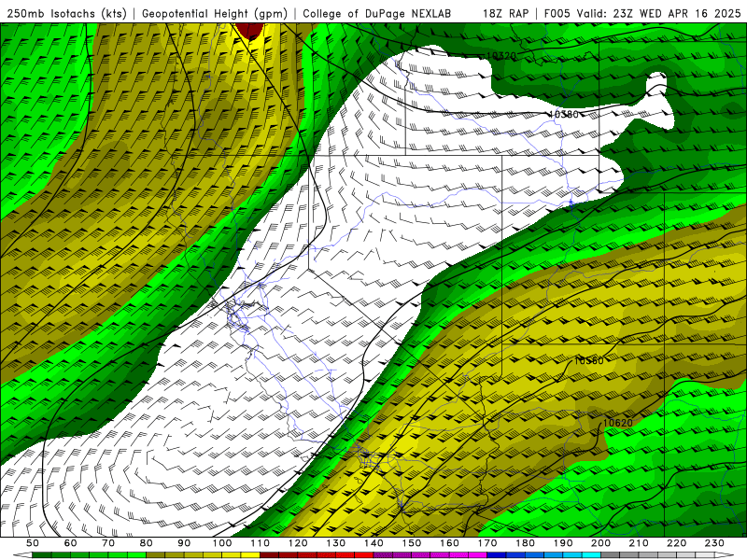
Task: Click the bright magenta swatch left of 170
Action: pos(478,555)
